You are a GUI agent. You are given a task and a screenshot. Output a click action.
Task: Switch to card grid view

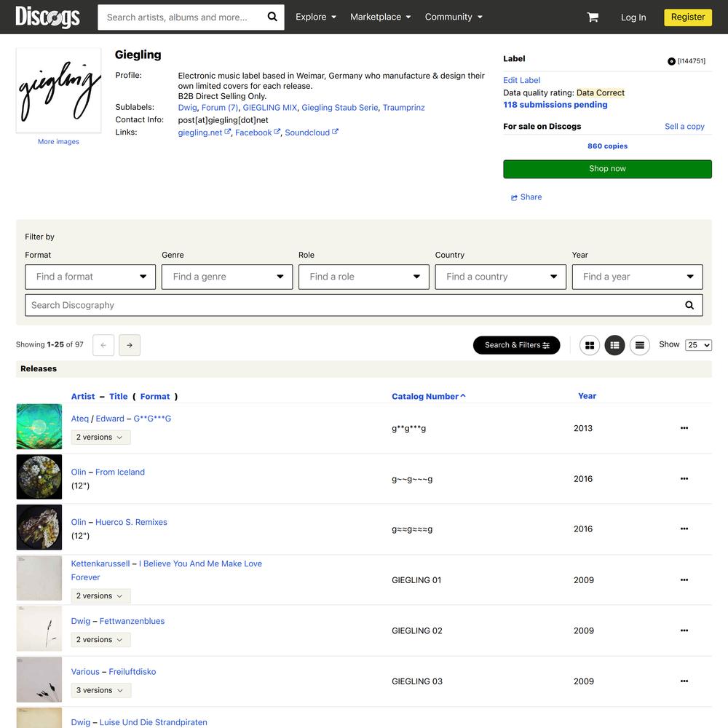pos(590,345)
